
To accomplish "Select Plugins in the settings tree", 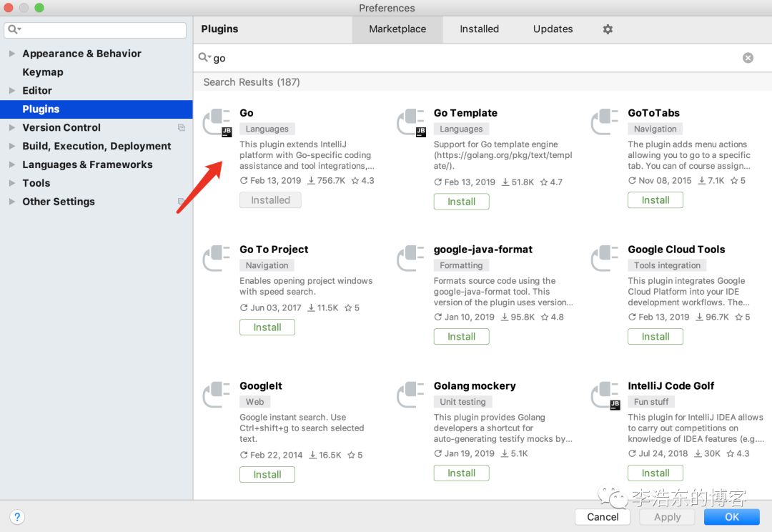I will pyautogui.click(x=96, y=109).
